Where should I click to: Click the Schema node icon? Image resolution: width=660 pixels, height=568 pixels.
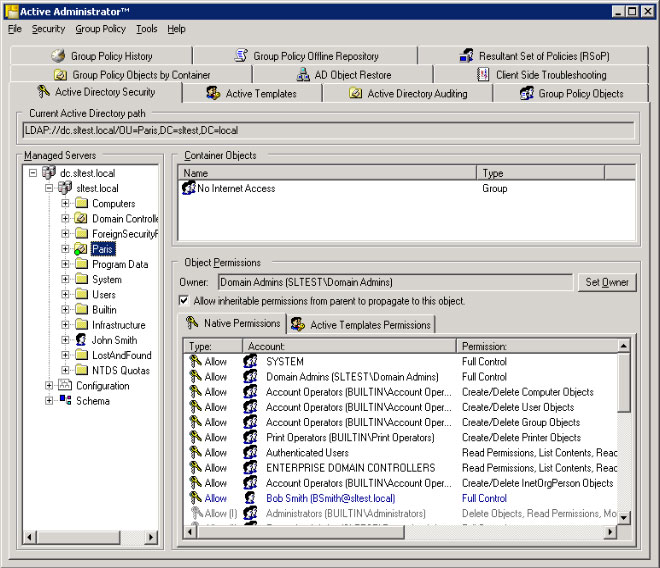[x=65, y=400]
